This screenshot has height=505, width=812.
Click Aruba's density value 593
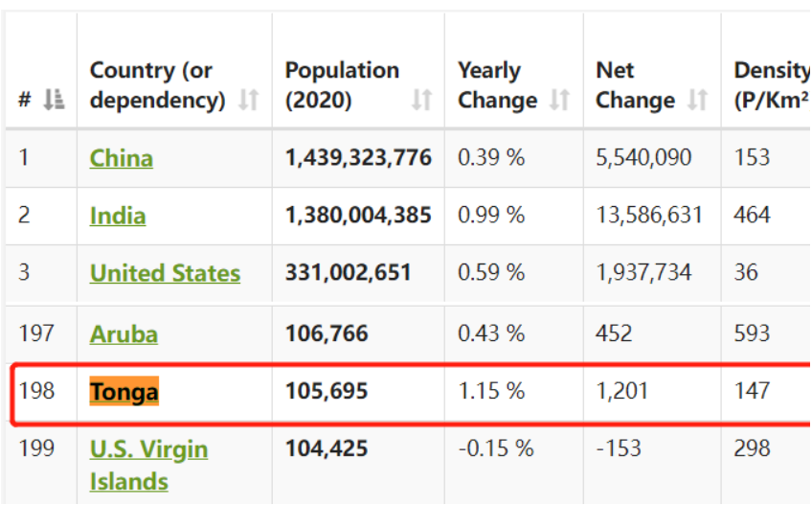click(x=752, y=334)
